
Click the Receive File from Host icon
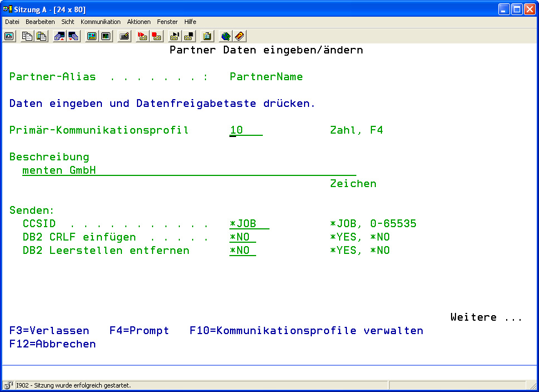73,36
